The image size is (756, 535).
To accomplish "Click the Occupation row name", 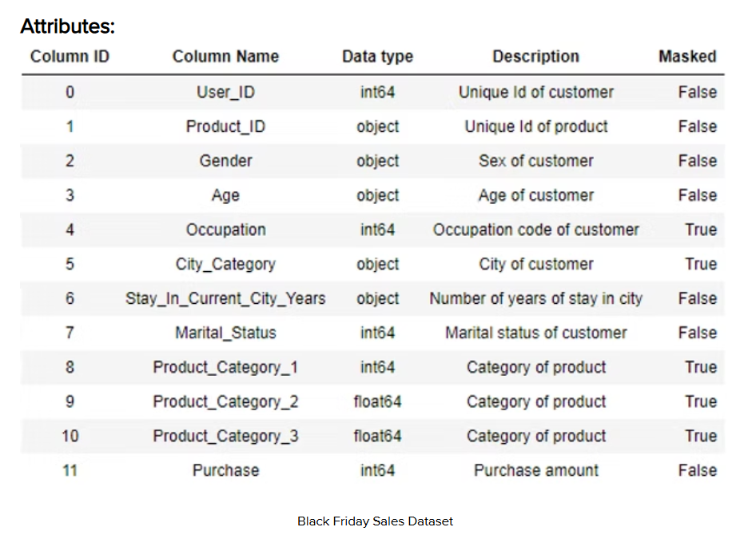I will coord(225,230).
